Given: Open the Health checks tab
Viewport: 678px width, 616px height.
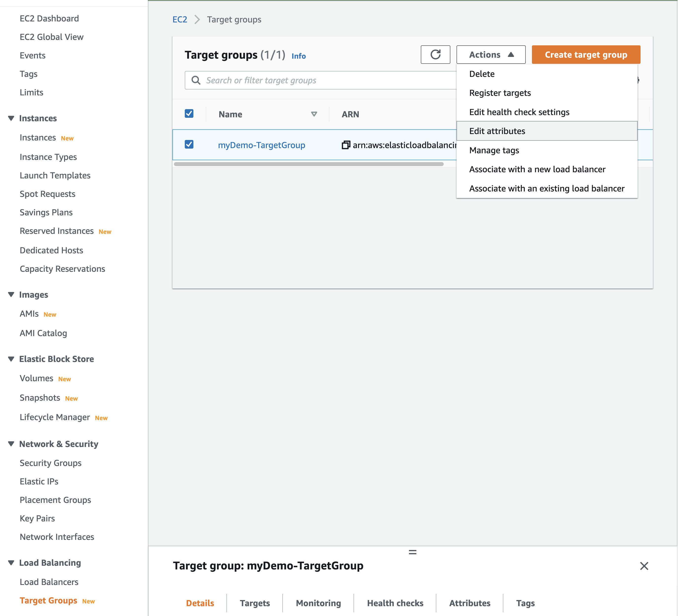Looking at the screenshot, I should click(x=395, y=603).
